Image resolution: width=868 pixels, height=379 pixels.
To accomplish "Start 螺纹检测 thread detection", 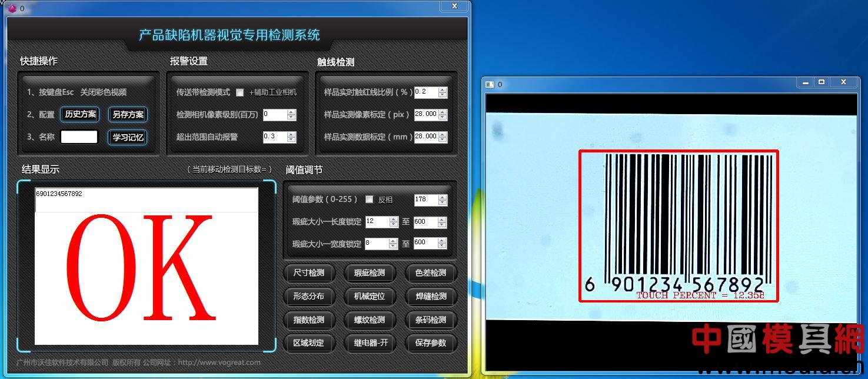I will (370, 320).
